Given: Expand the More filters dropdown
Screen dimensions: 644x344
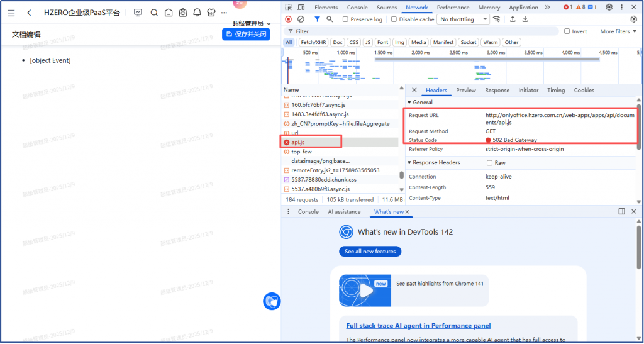Looking at the screenshot, I should tap(618, 31).
